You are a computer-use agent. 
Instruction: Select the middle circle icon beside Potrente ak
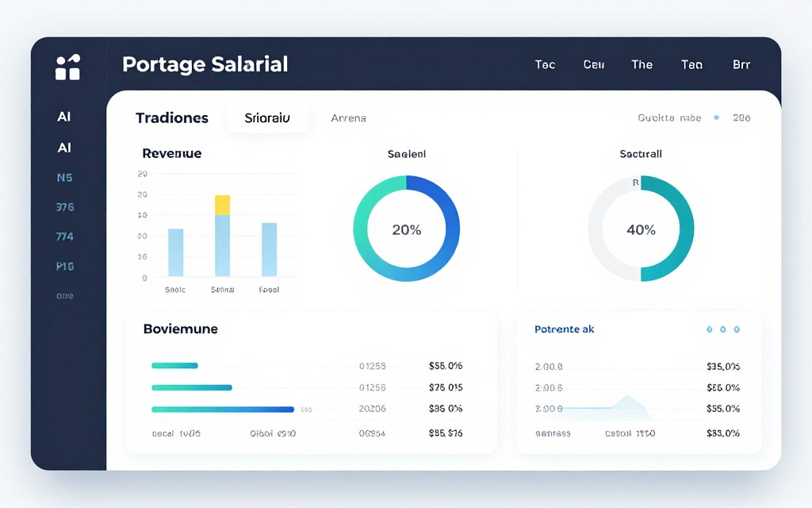(x=722, y=329)
